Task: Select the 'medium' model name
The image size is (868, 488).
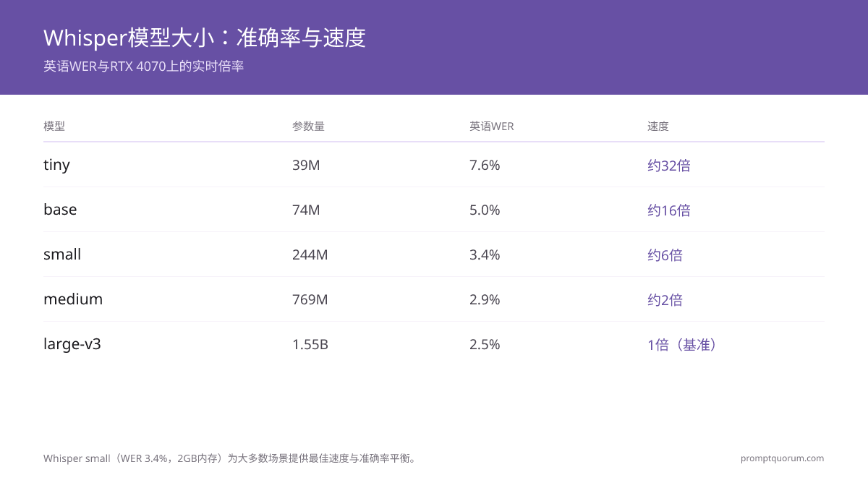Action: point(73,299)
